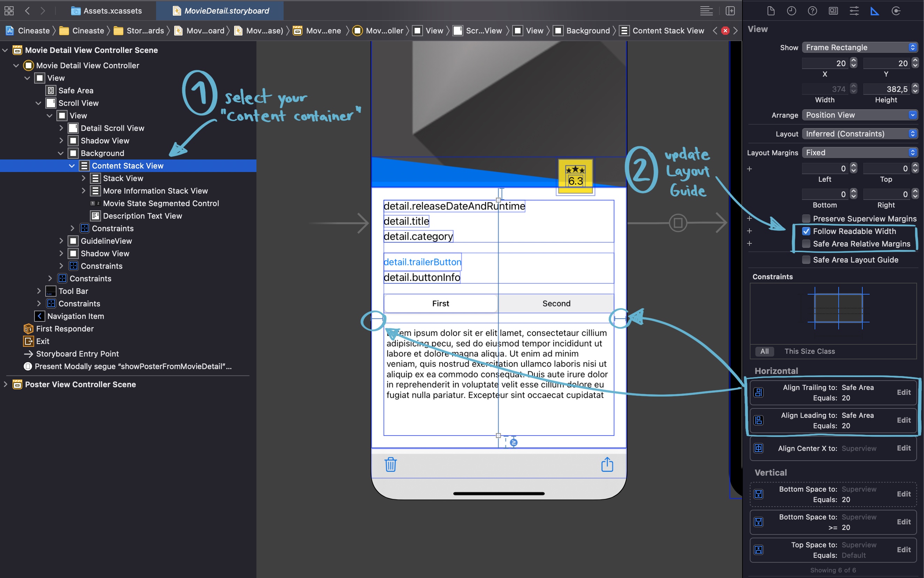Screen dimensions: 924x578
Task: Select the All constraints tab
Action: click(765, 351)
